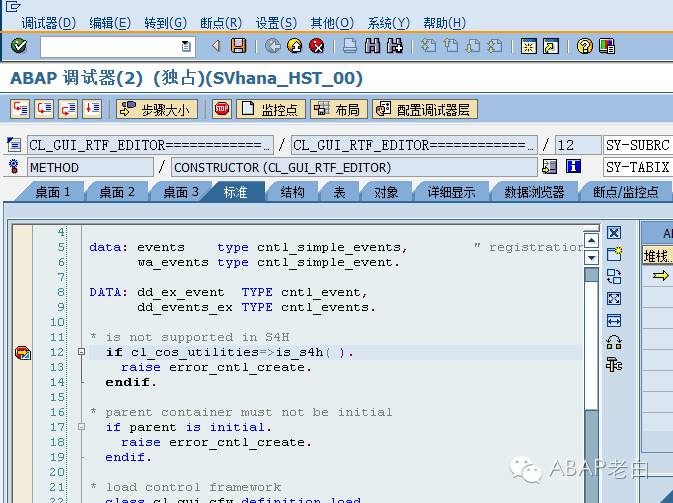Open the command field history dropdown

(186, 46)
